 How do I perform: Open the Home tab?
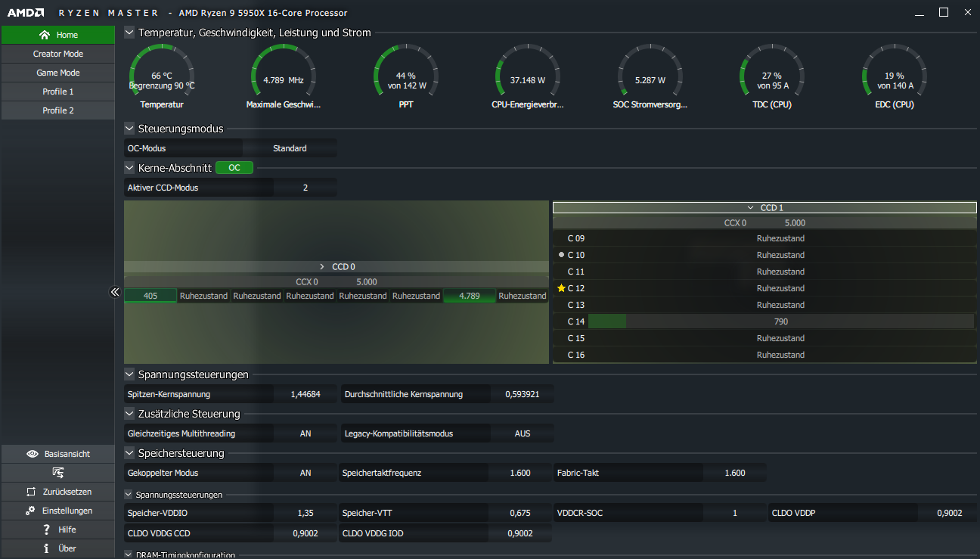tap(57, 35)
